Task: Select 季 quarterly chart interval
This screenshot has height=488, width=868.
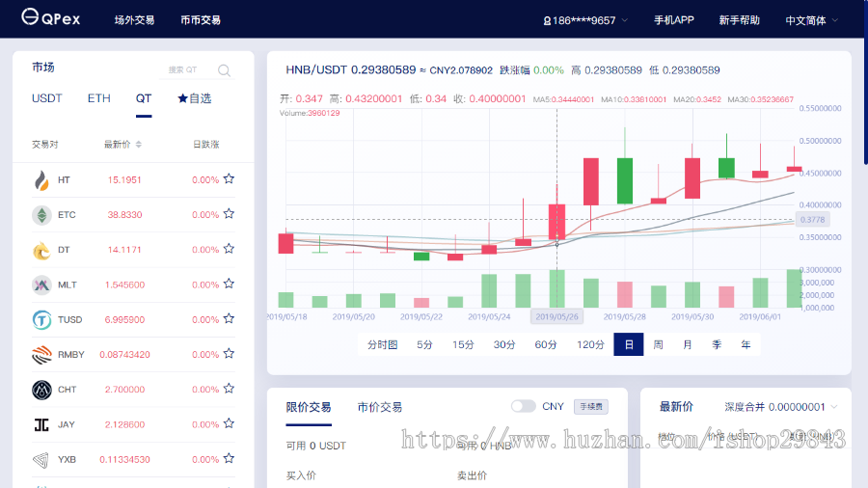Action: 717,344
